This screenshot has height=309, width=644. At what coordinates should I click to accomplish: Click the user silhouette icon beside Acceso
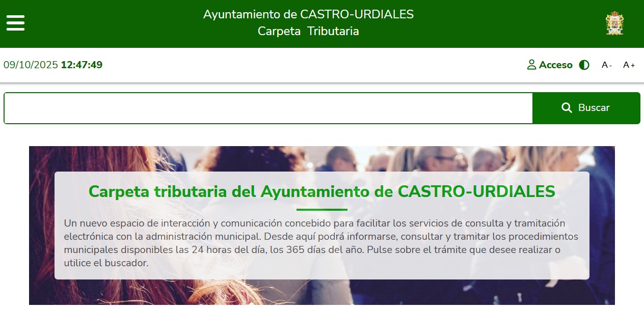(531, 65)
